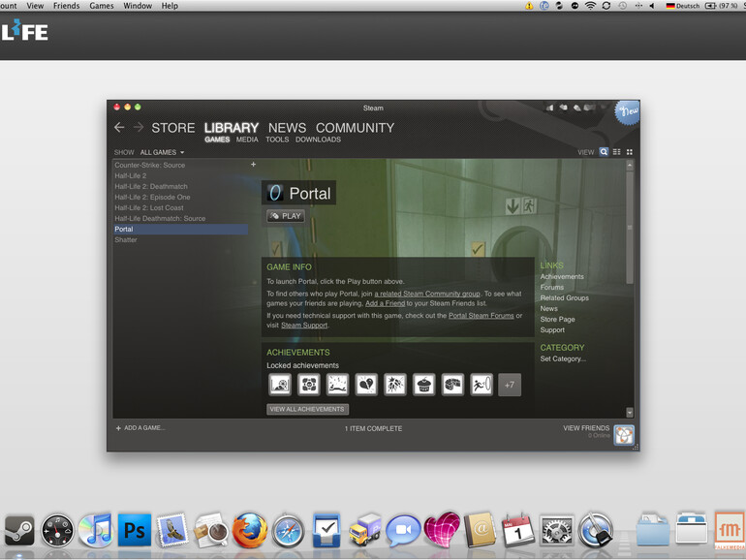This screenshot has height=560, width=746.
Task: Click VIEW FRIENDS label
Action: [x=586, y=427]
